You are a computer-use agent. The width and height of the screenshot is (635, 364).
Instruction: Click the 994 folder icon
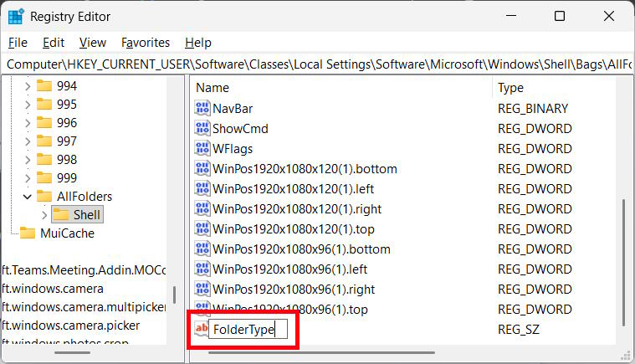coord(44,86)
